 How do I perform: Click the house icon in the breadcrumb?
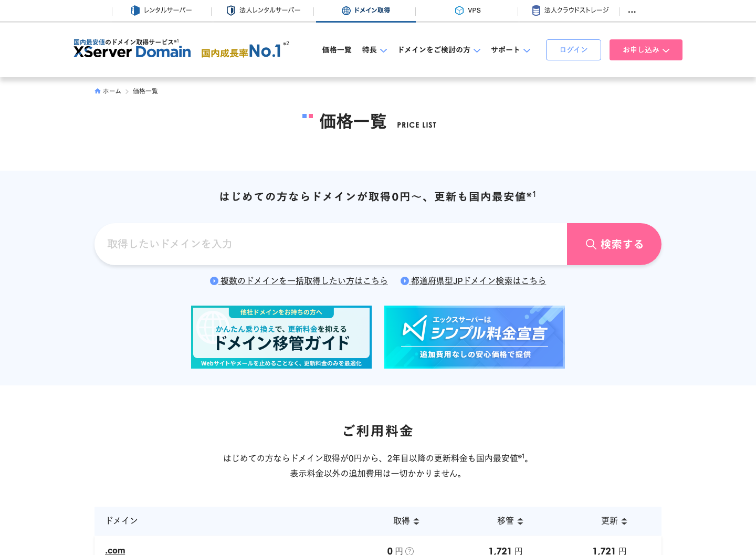(x=98, y=91)
